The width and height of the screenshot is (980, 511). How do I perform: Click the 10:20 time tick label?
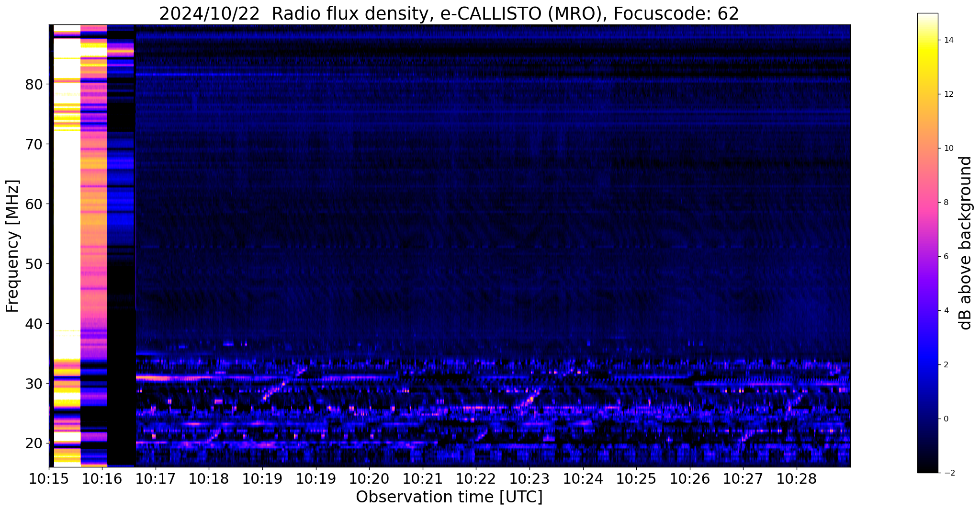click(369, 479)
